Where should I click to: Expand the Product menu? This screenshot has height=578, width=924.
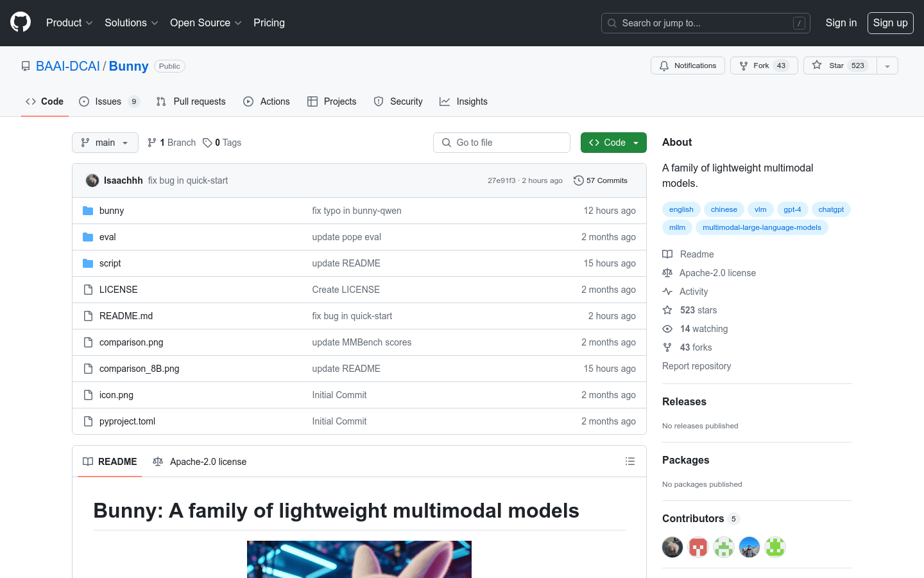69,22
